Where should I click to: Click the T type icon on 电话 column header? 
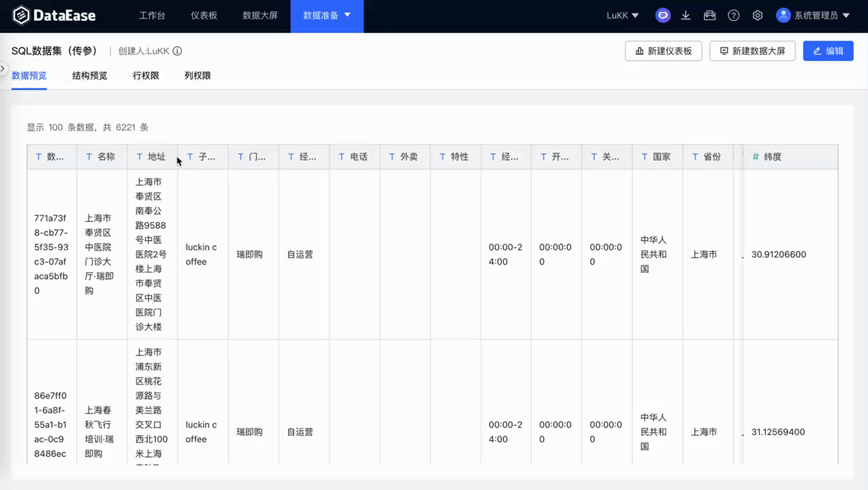point(341,156)
